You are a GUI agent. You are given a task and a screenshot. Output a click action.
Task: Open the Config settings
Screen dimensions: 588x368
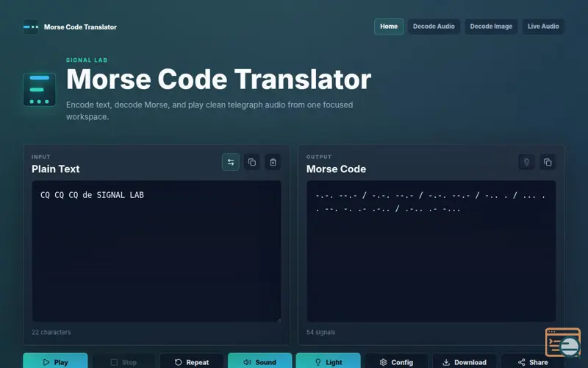[x=396, y=361]
